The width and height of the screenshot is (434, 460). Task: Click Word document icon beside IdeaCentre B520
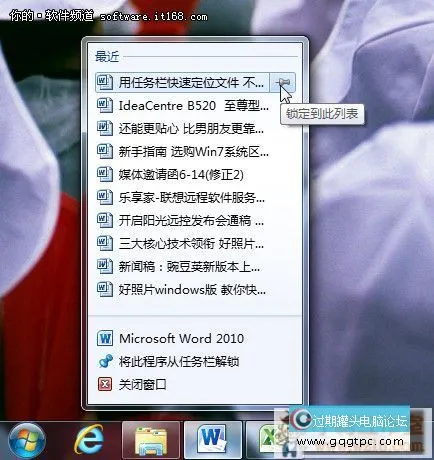(105, 106)
